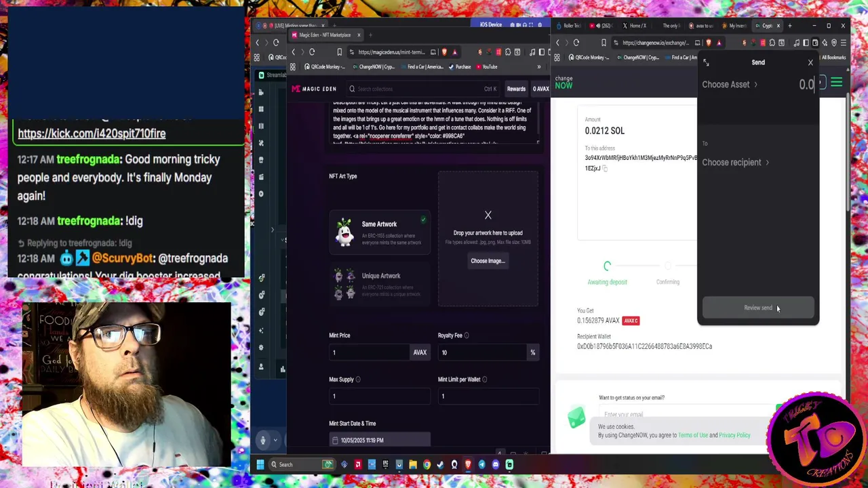Click the Magic Eden Rewards button

tap(516, 89)
